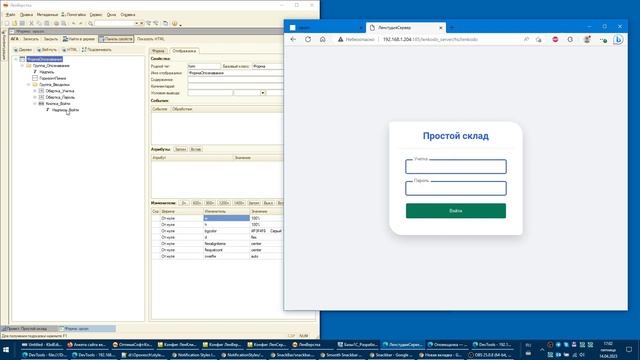This screenshot has width=640, height=360.
Task: Click the Родной тег input field
Action: [x=204, y=66]
